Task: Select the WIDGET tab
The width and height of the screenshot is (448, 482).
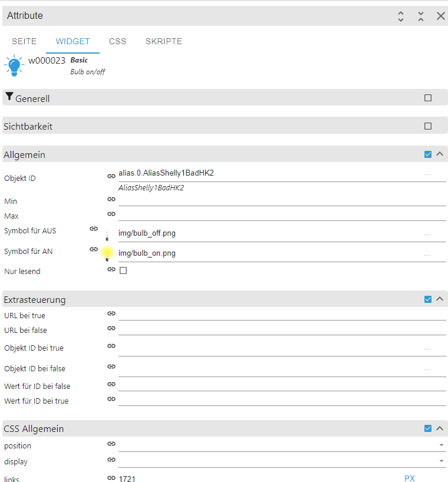Action: pyautogui.click(x=73, y=41)
